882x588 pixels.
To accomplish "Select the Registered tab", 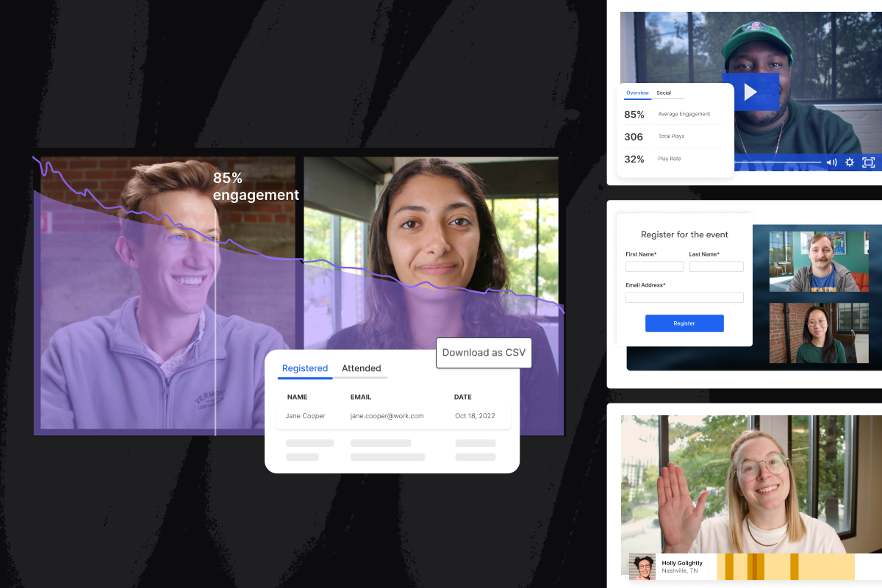I will (305, 368).
